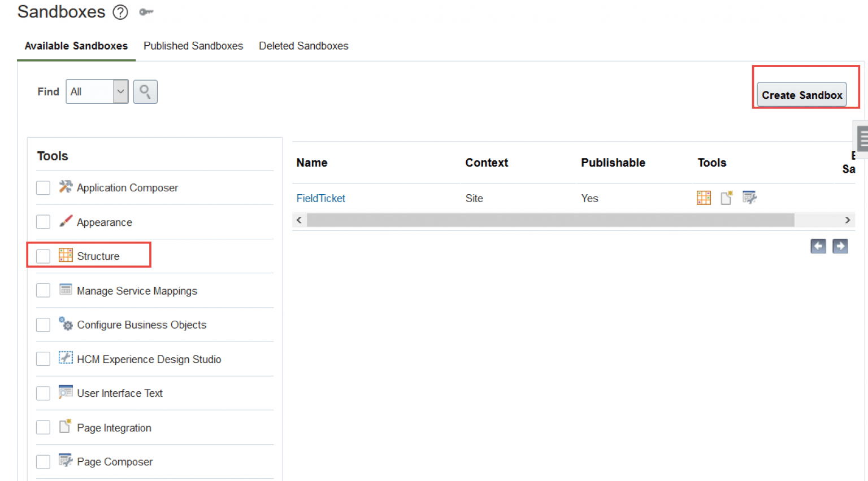The height and width of the screenshot is (481, 868).
Task: Open Page Integration tool in FieldTicket row
Action: [x=727, y=198]
